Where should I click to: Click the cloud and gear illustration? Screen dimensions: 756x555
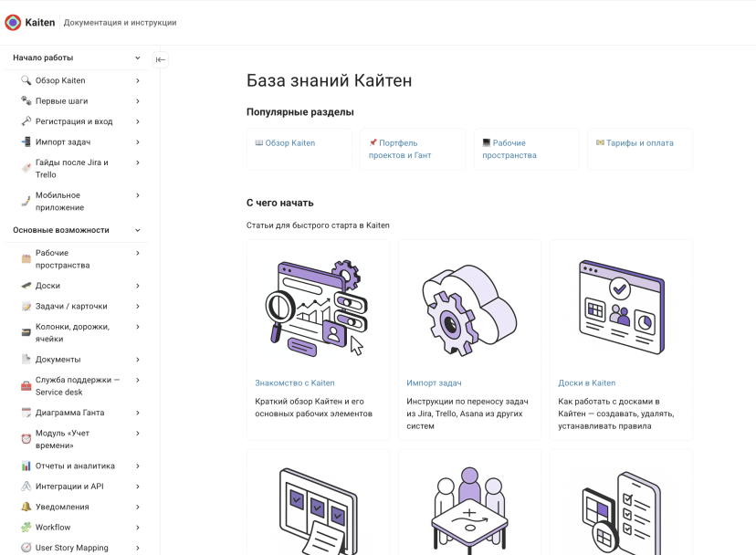tap(469, 310)
